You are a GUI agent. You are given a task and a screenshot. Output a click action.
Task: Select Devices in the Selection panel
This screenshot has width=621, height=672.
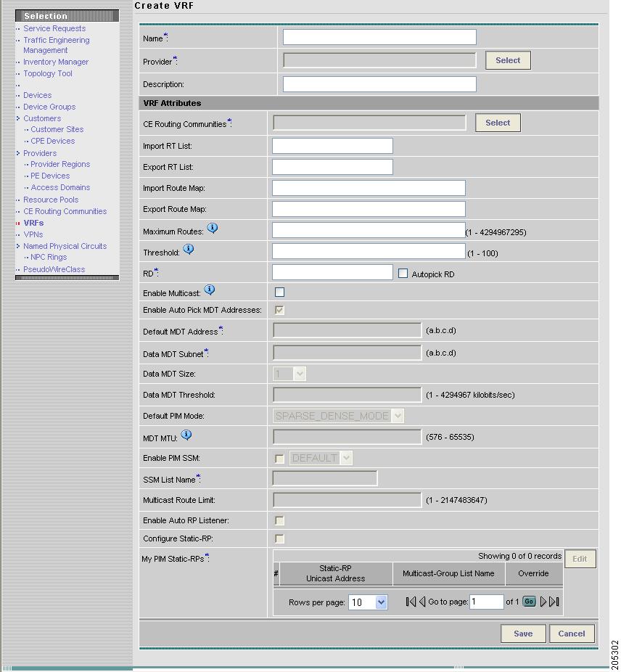37,95
